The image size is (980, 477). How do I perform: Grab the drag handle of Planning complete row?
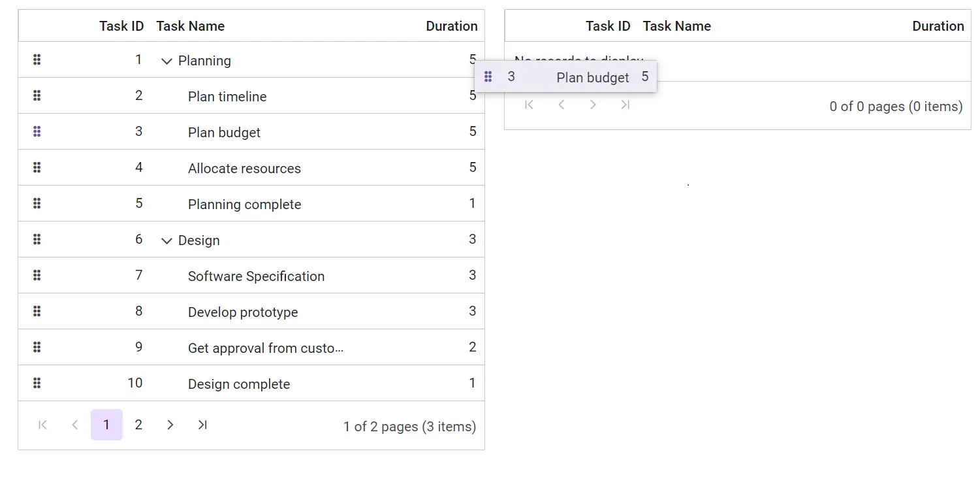pyautogui.click(x=37, y=204)
